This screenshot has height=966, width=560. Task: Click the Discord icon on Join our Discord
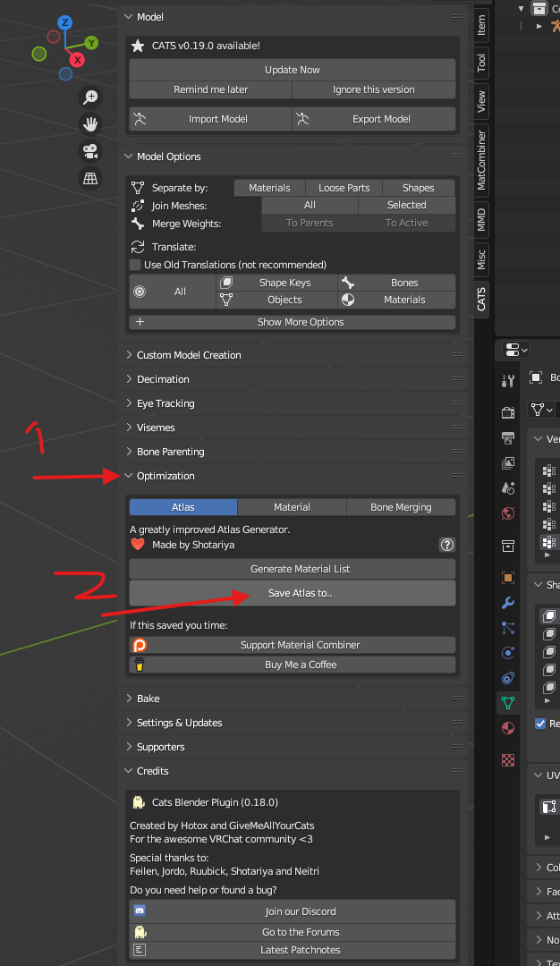tap(140, 911)
